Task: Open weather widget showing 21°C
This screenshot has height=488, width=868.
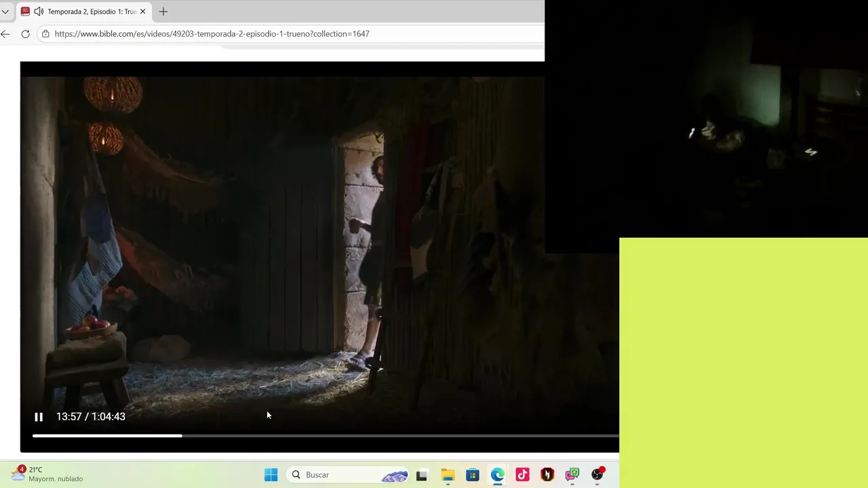Action: pos(47,474)
